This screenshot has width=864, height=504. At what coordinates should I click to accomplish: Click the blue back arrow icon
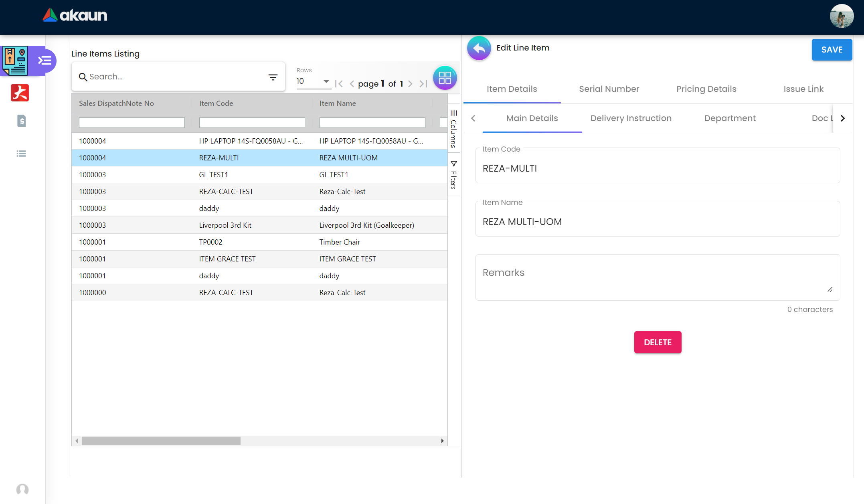pos(479,49)
